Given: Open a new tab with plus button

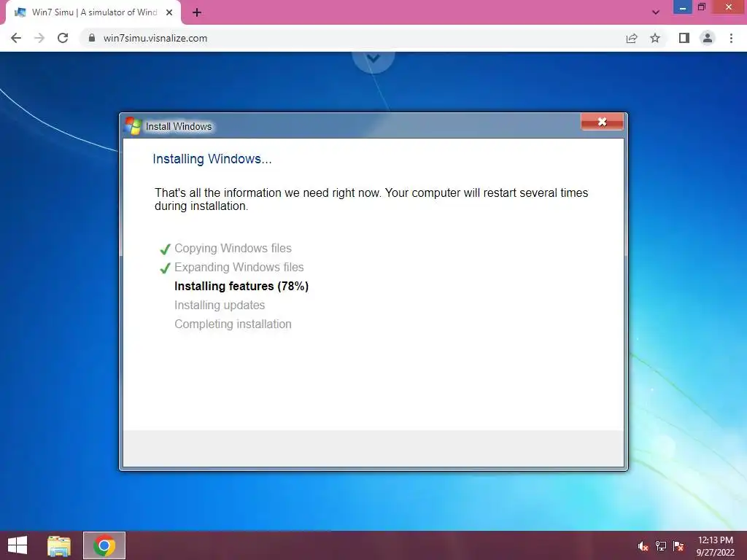Looking at the screenshot, I should (197, 12).
